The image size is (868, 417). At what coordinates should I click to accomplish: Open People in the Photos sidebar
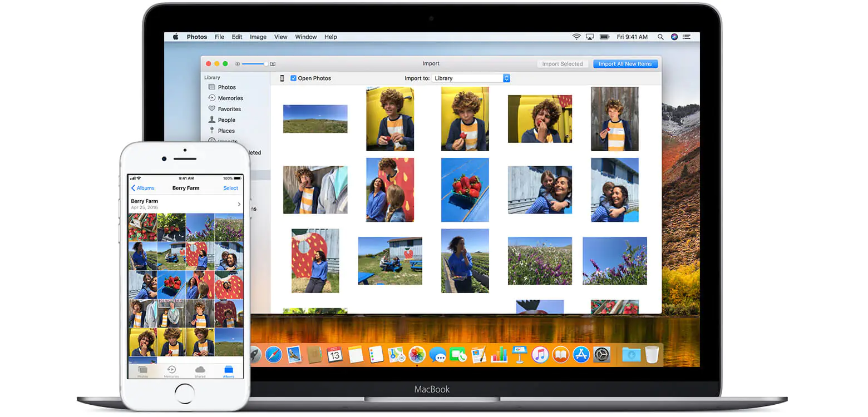point(226,120)
